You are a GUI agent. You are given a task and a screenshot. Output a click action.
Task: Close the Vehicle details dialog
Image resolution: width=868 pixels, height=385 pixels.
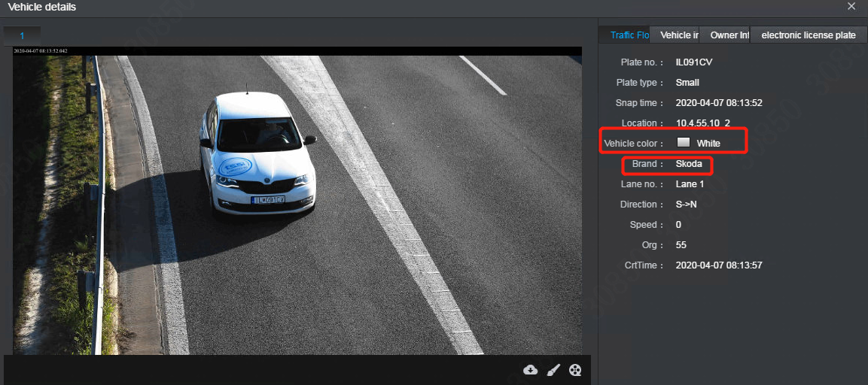(851, 7)
